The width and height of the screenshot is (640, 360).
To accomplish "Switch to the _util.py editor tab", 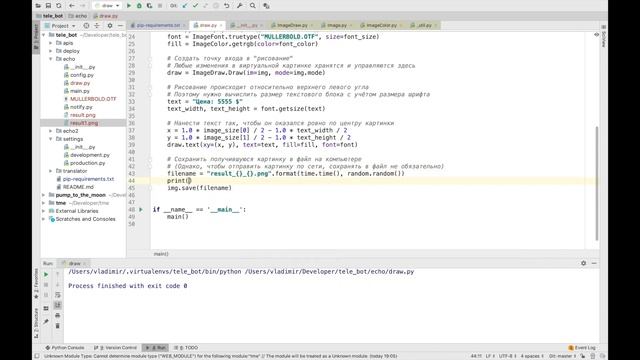I will (x=424, y=25).
